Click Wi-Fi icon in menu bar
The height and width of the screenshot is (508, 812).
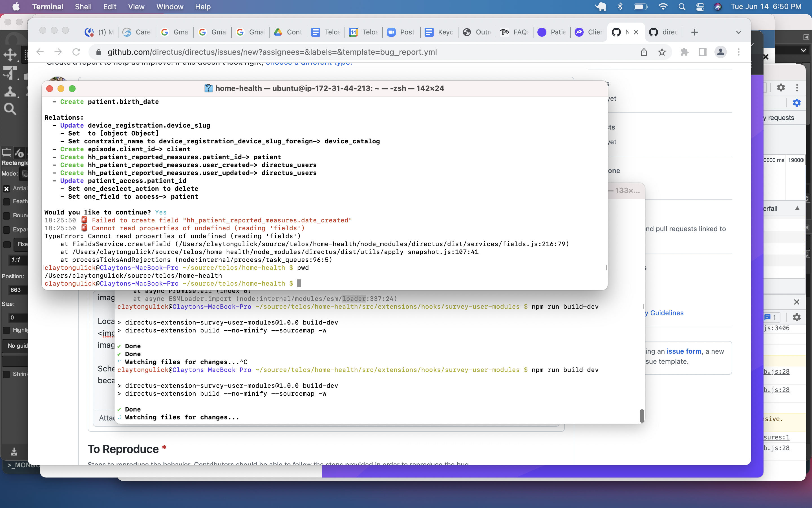pyautogui.click(x=663, y=7)
